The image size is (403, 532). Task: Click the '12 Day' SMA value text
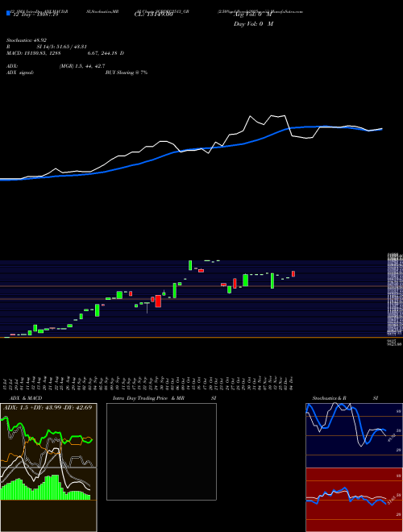35,15
